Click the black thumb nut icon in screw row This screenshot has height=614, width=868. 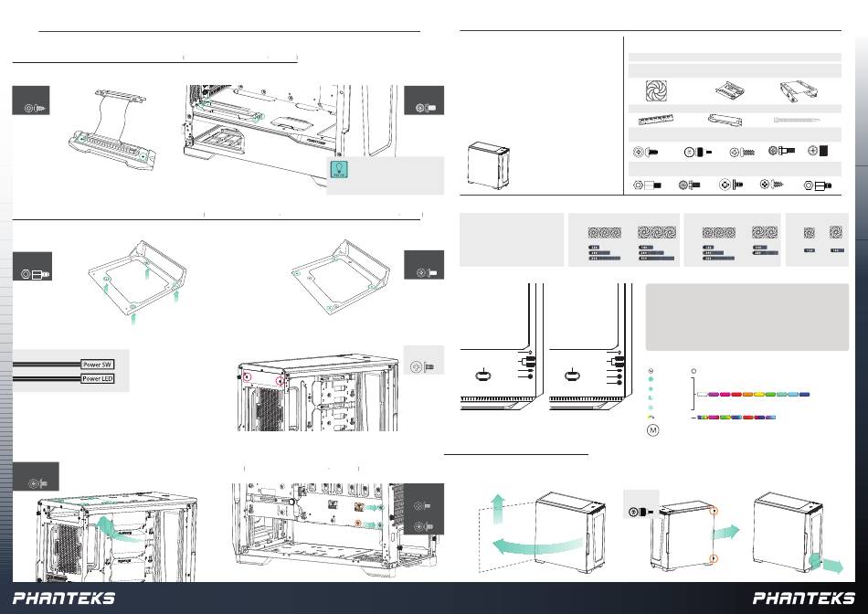click(817, 151)
